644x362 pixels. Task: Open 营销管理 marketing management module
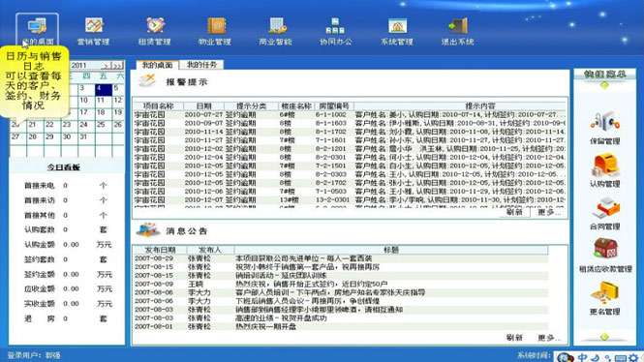[94, 31]
